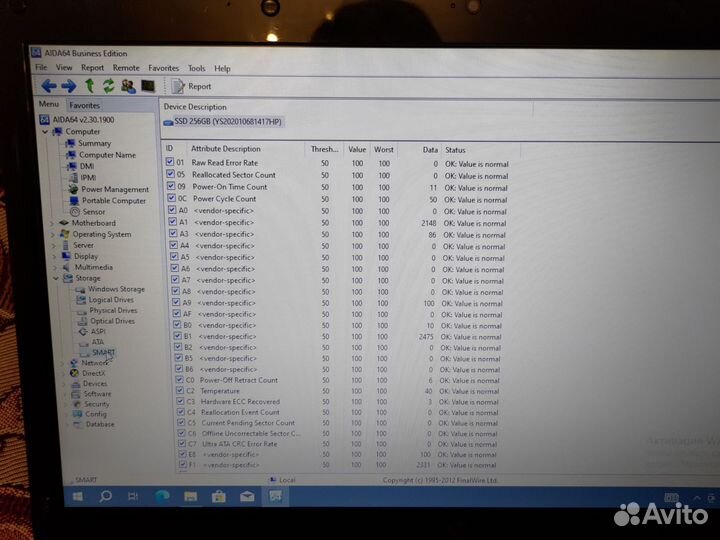Viewport: 720px width, 540px height.
Task: Uncheck the 01 Raw Read Error Rate checkbox
Action: point(170,162)
